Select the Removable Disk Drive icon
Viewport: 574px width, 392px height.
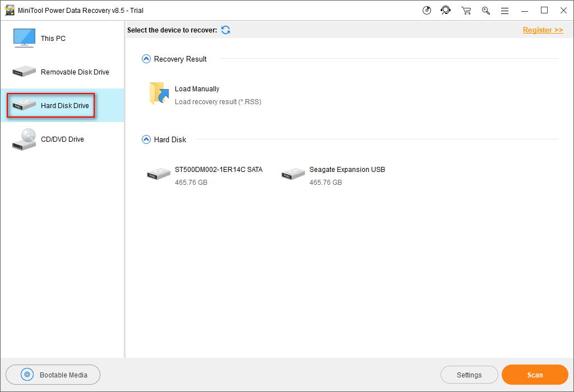pos(24,71)
